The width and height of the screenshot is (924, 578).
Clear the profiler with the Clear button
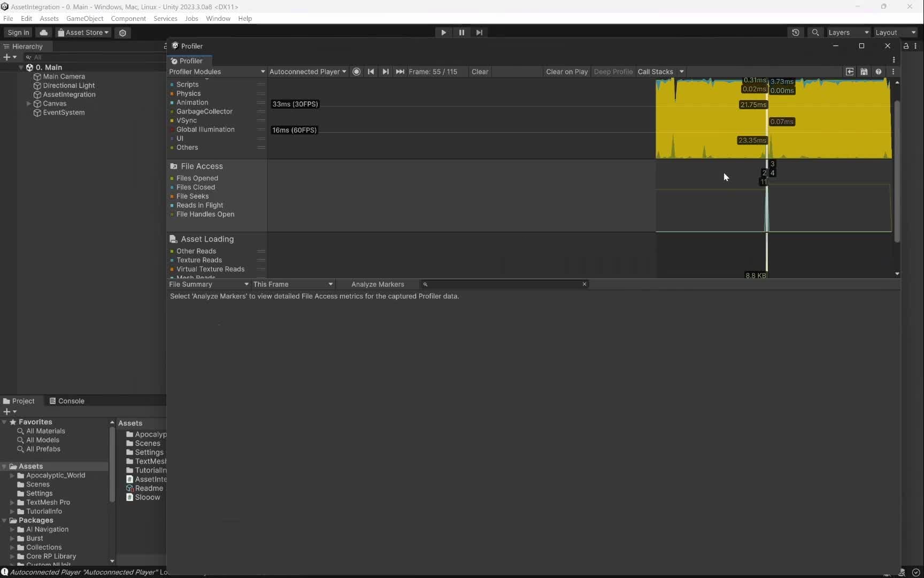coord(480,72)
